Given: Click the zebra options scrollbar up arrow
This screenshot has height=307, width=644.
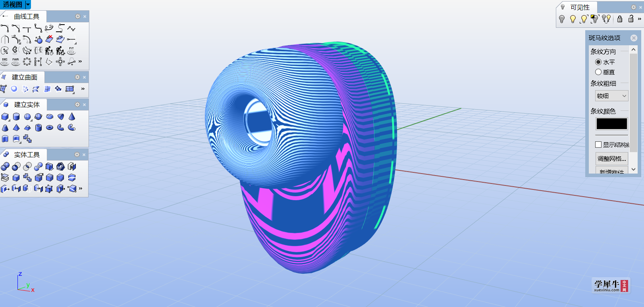Looking at the screenshot, I should pos(633,49).
